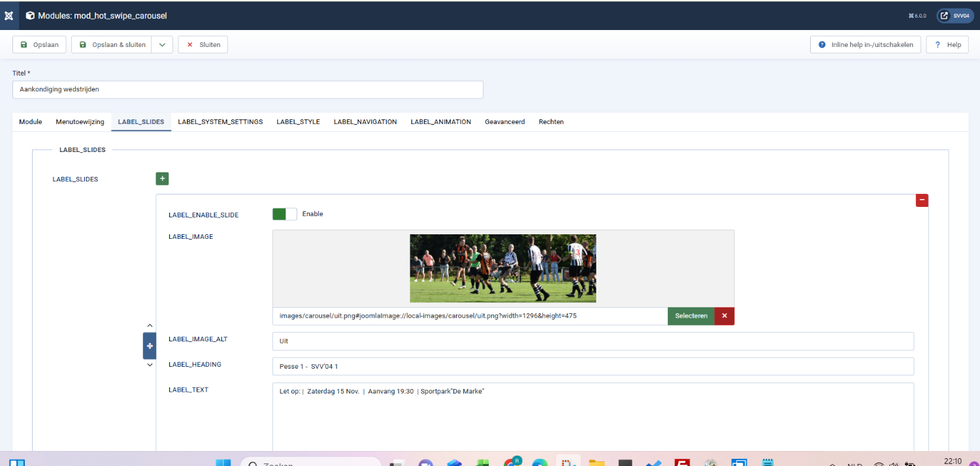Toggle the Enable slide switch
The image size is (980, 466).
(284, 214)
